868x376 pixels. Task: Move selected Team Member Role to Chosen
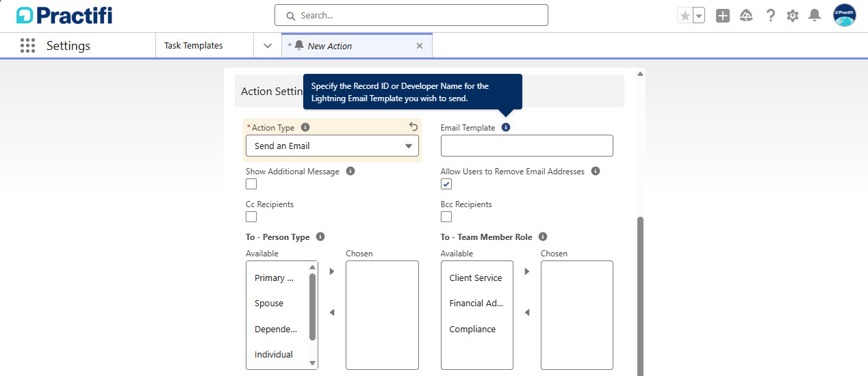pyautogui.click(x=527, y=271)
